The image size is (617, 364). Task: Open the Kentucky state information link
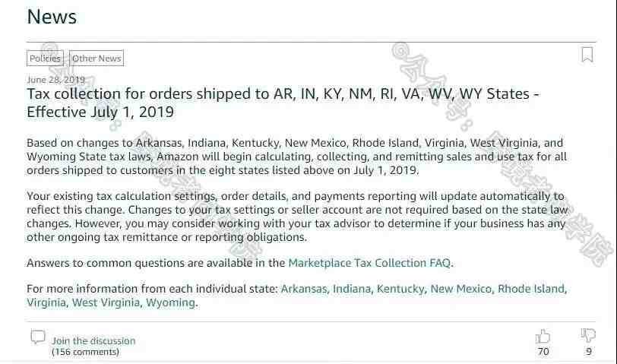pos(400,290)
